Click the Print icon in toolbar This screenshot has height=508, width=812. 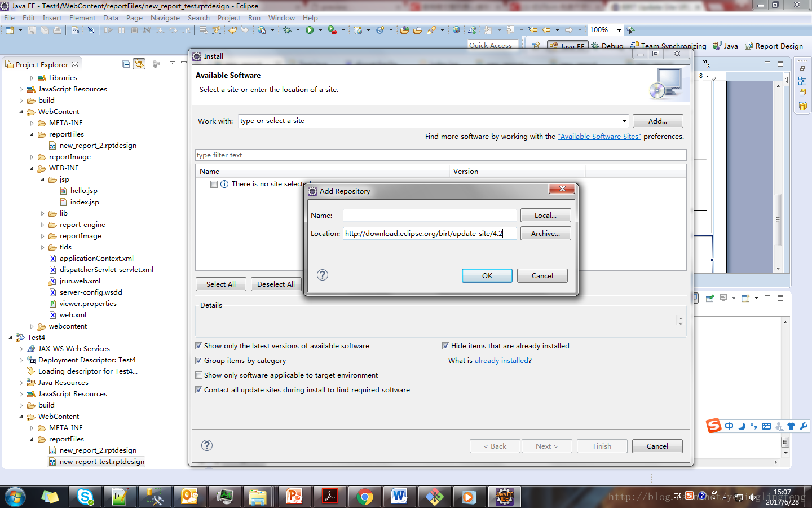coord(57,30)
